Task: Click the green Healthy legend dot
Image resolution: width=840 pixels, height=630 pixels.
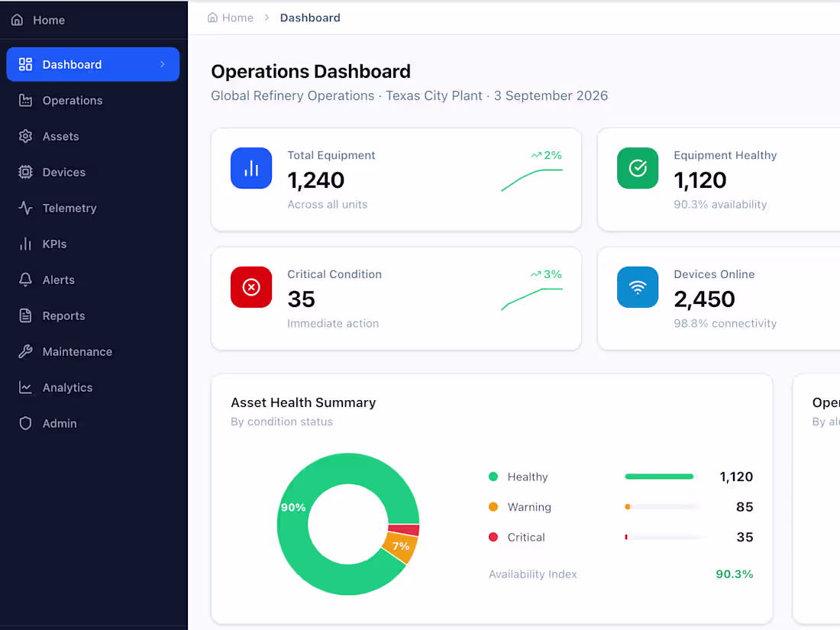Action: point(493,477)
